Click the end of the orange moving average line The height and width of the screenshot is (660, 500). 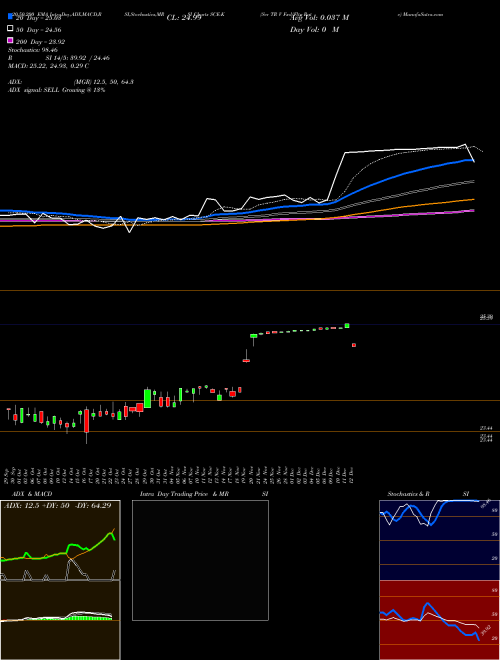click(473, 200)
